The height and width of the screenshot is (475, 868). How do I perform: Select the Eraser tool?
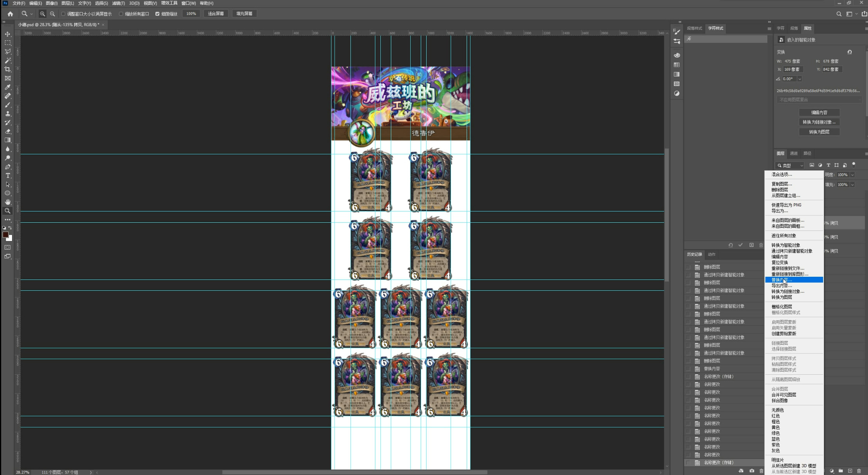pyautogui.click(x=7, y=131)
